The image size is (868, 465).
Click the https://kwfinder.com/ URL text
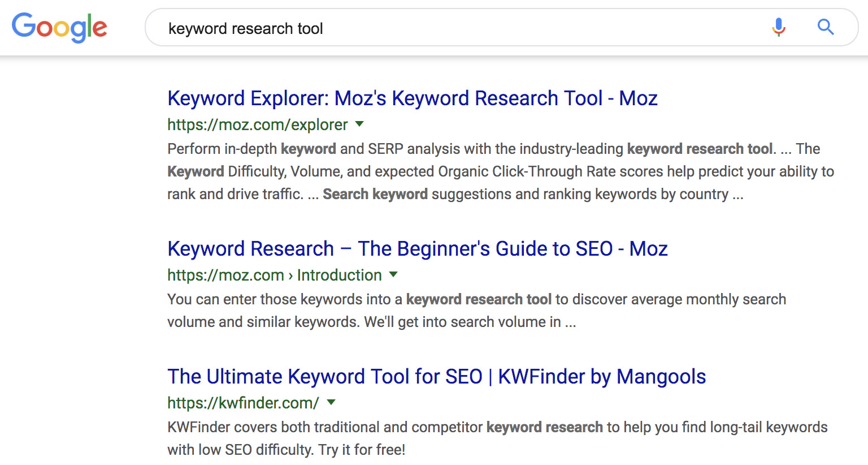(243, 403)
